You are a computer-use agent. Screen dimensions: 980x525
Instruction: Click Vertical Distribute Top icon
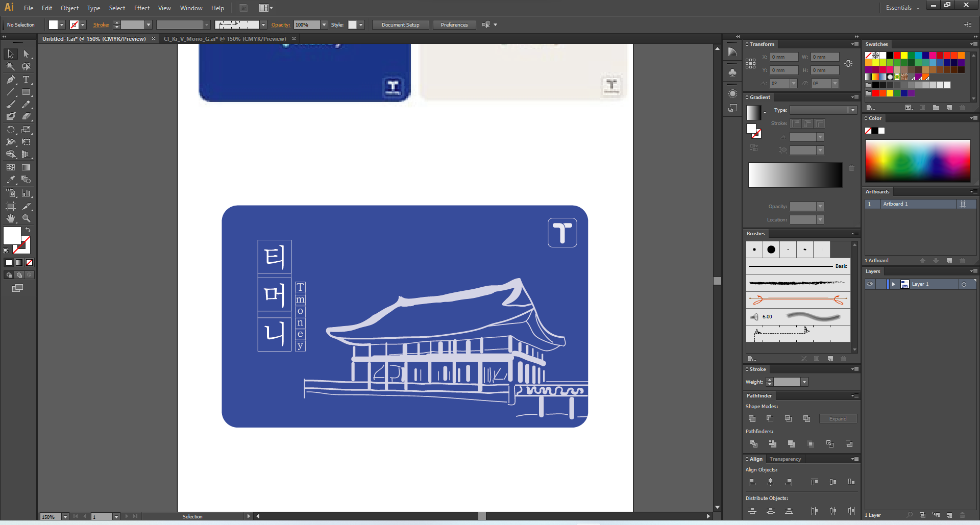tap(752, 511)
